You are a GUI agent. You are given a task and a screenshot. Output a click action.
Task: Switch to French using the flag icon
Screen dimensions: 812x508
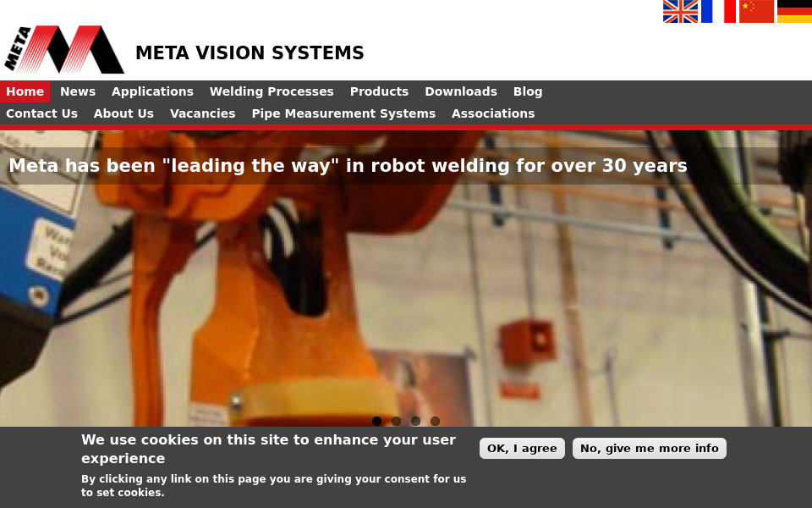point(718,12)
